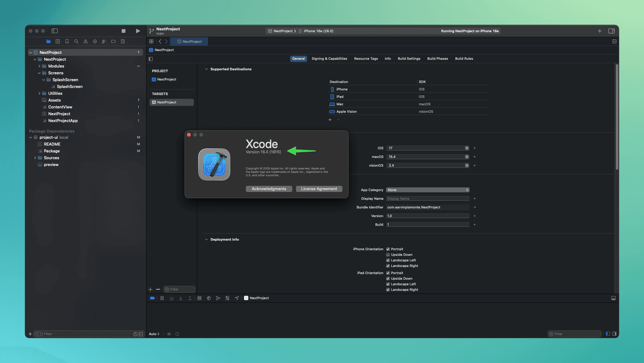Open the Issue navigator warning icon
This screenshot has width=644, height=363.
point(85,42)
